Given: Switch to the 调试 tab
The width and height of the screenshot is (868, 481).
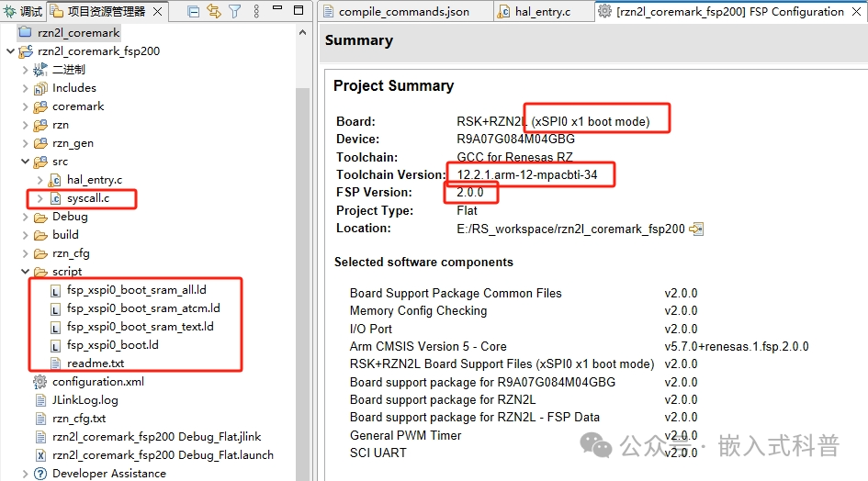Looking at the screenshot, I should point(23,12).
